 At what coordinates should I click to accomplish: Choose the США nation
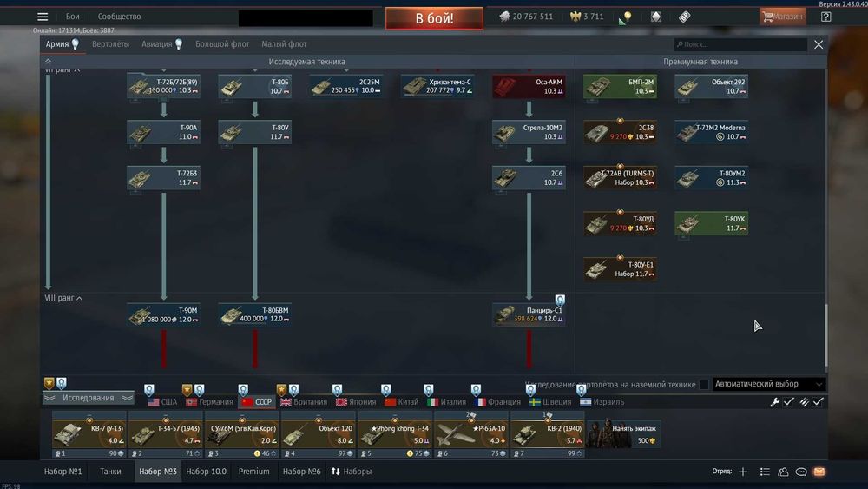(162, 402)
